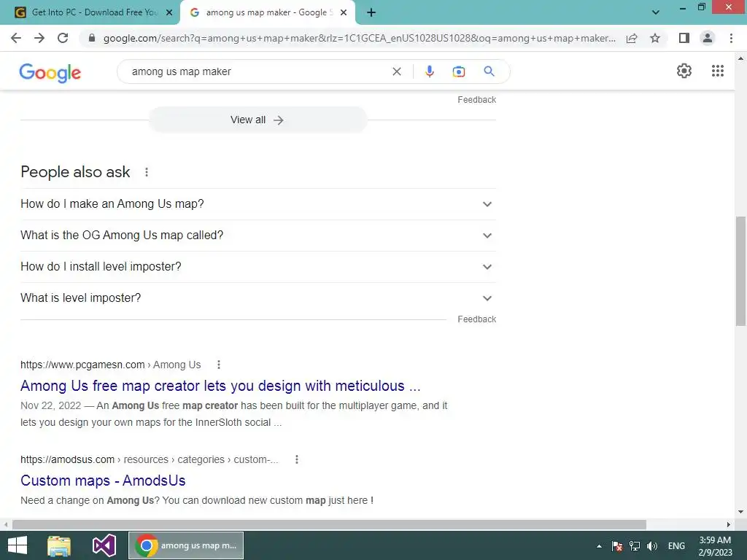
Task: Select among us map maker Google tab
Action: (x=267, y=12)
